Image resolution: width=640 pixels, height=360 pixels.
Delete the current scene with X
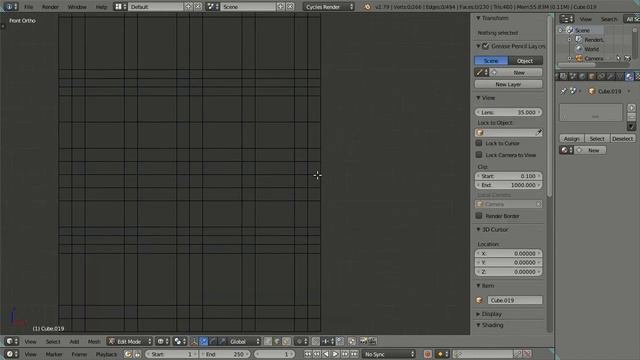(x=290, y=7)
